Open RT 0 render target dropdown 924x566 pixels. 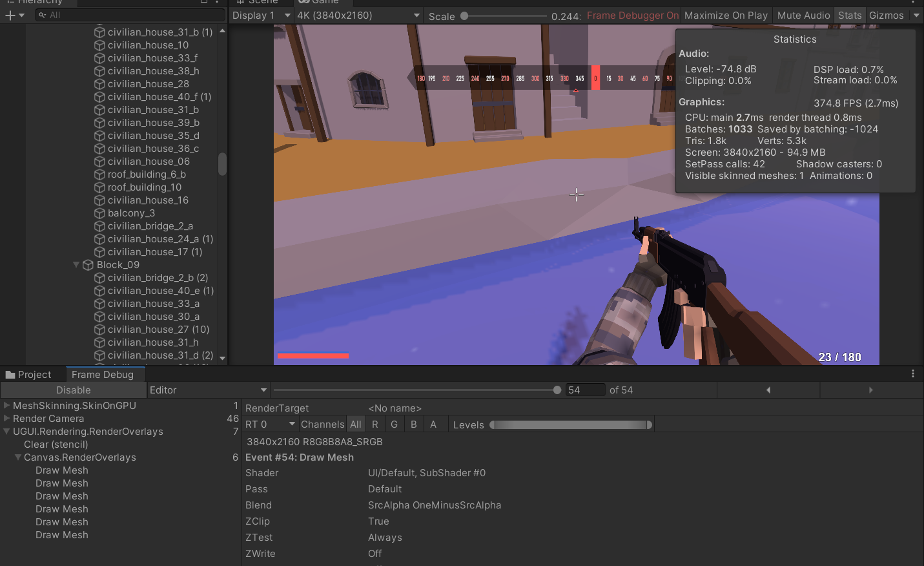tap(271, 424)
